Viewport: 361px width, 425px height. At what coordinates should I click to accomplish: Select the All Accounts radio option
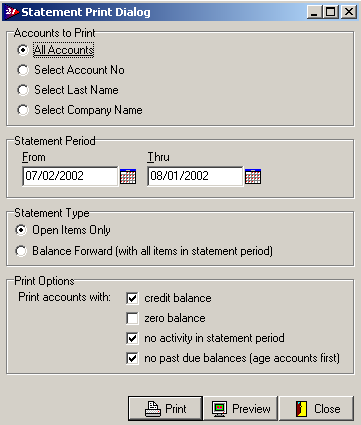pos(23,50)
